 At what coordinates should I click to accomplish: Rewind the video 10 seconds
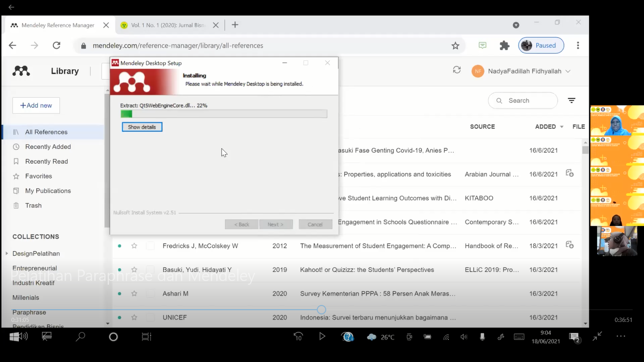point(298,337)
